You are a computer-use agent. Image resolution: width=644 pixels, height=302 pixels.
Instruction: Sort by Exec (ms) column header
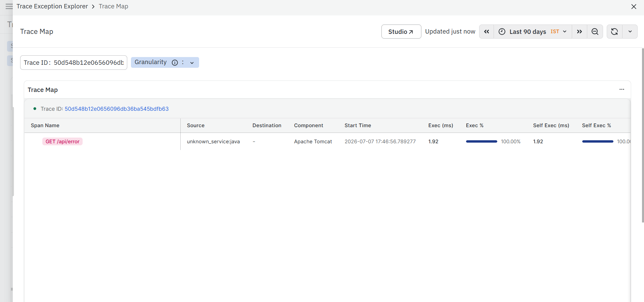click(441, 125)
